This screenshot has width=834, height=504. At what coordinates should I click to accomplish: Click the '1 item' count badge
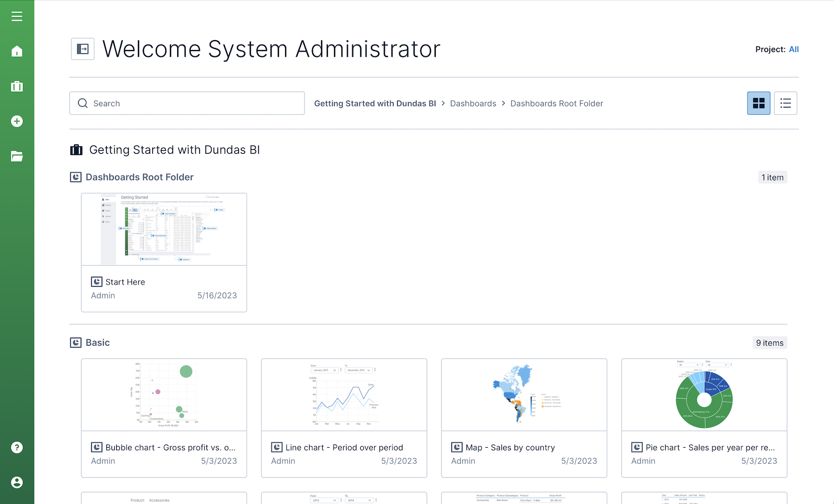coord(772,177)
